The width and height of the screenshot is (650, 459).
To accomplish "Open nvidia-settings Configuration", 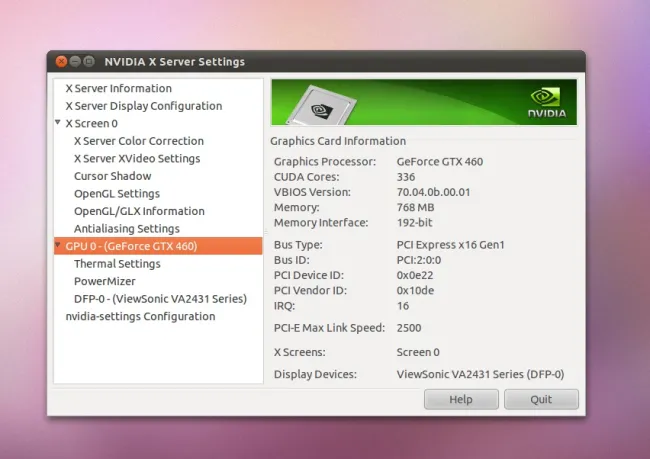I will pyautogui.click(x=140, y=316).
